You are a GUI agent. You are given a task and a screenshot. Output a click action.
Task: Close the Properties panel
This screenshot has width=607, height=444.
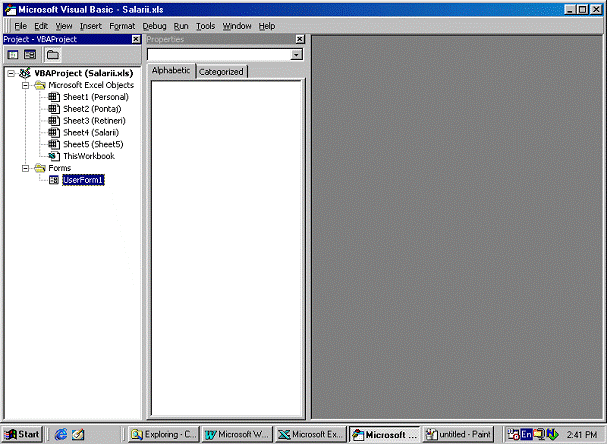click(299, 39)
